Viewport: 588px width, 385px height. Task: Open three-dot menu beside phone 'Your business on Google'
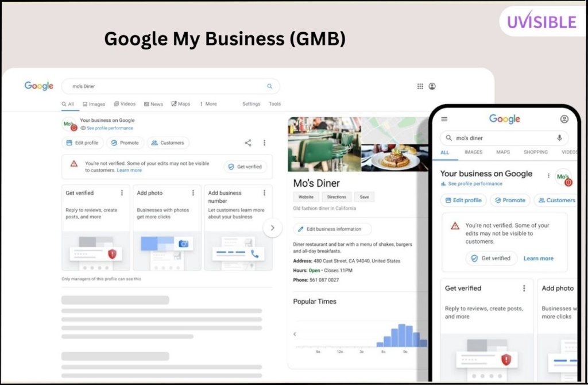tap(548, 176)
